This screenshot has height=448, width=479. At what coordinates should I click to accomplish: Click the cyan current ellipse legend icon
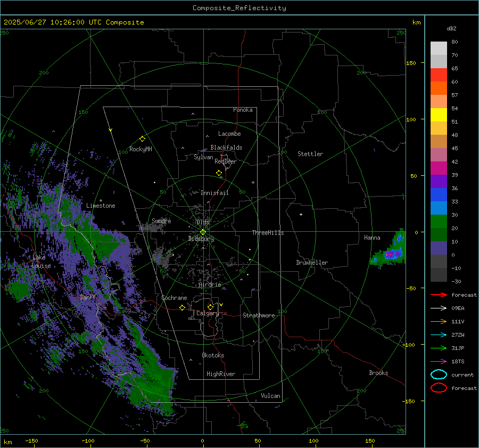tap(439, 374)
